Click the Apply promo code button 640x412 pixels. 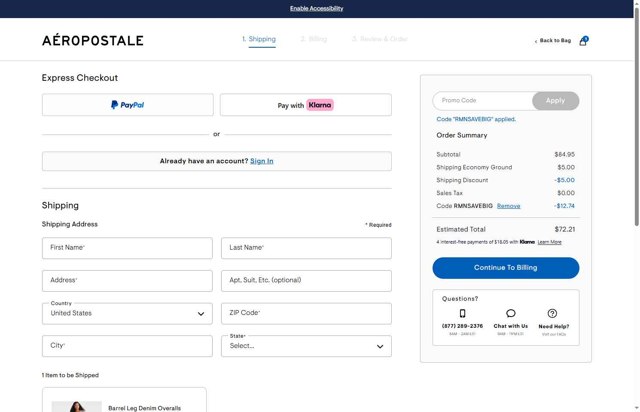[x=556, y=100]
